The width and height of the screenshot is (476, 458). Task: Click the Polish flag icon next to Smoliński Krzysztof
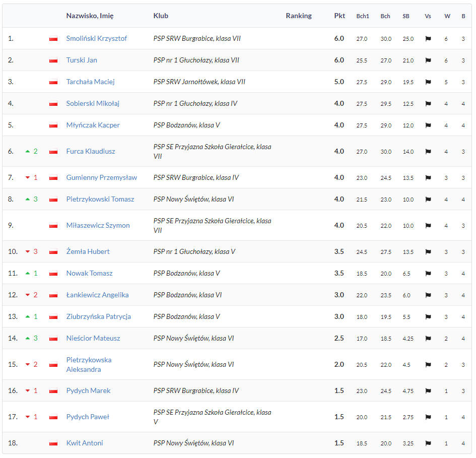[53, 39]
